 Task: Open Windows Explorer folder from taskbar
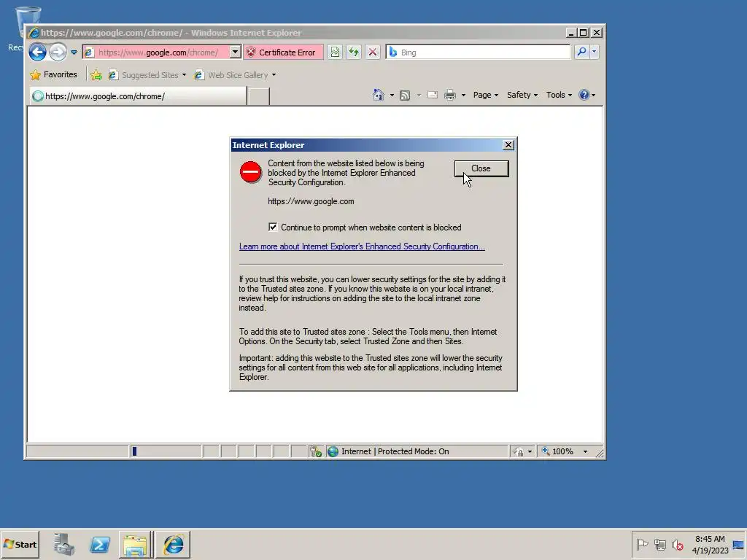(x=135, y=544)
